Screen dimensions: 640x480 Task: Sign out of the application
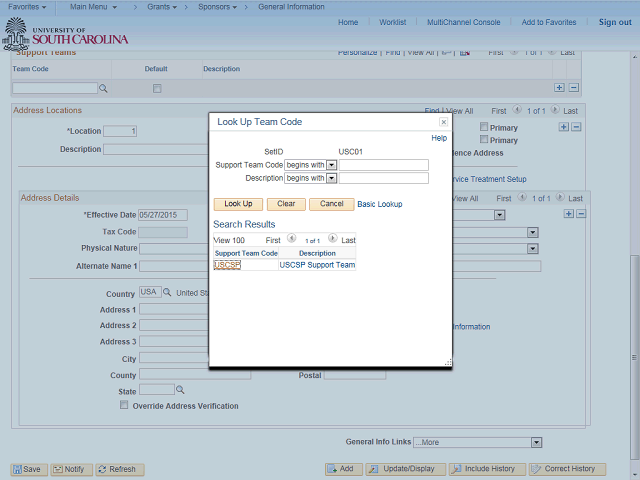[615, 22]
